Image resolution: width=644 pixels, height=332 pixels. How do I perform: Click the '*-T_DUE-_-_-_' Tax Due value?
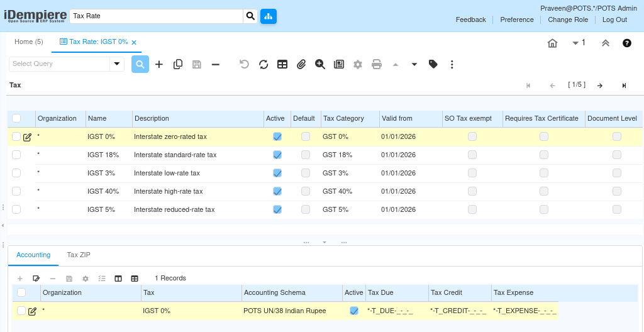click(390, 311)
